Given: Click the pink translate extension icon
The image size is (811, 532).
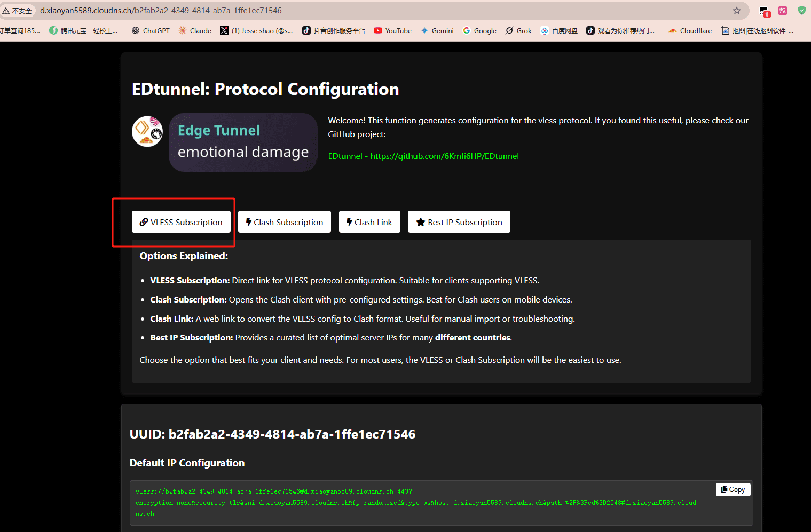Looking at the screenshot, I should coord(783,11).
